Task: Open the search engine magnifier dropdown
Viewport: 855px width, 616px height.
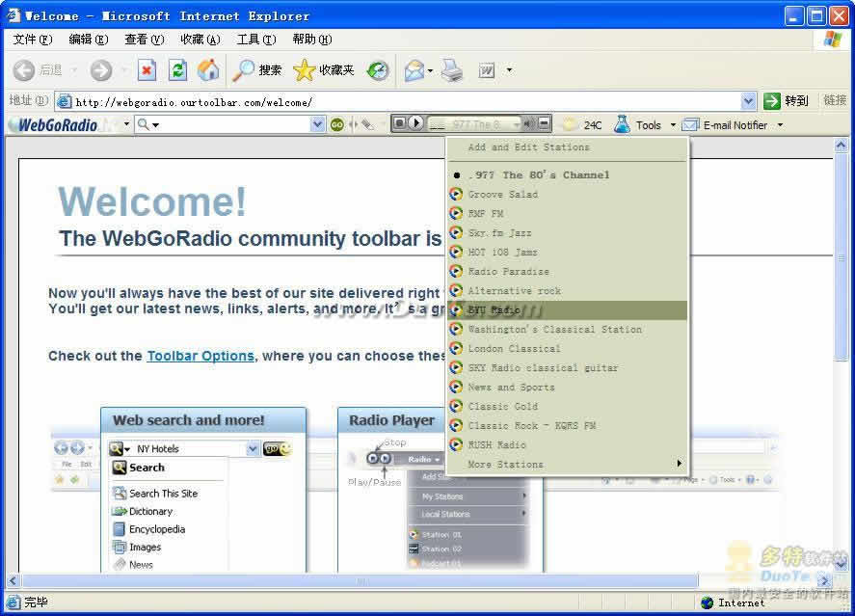Action: pyautogui.click(x=148, y=124)
